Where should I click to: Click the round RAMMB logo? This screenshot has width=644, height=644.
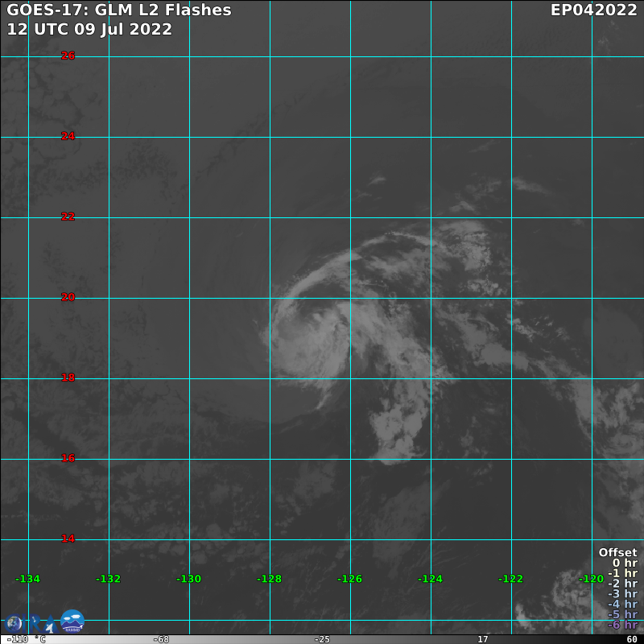coord(72,621)
